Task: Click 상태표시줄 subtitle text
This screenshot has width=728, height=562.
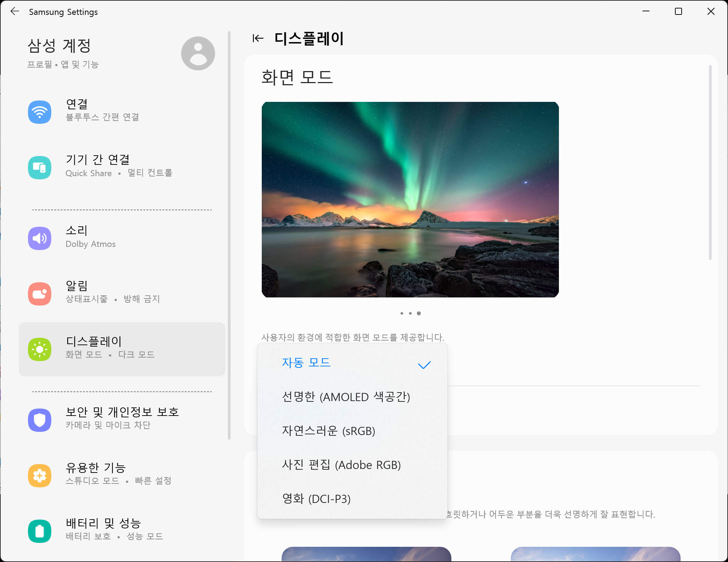Action: coord(87,299)
